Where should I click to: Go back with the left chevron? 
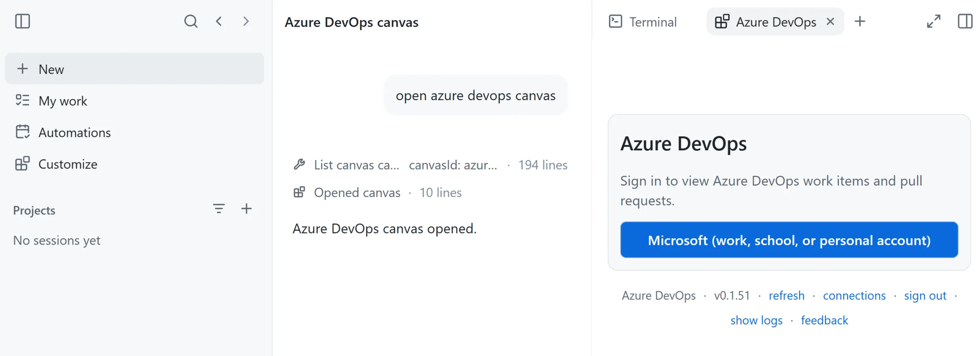tap(219, 21)
